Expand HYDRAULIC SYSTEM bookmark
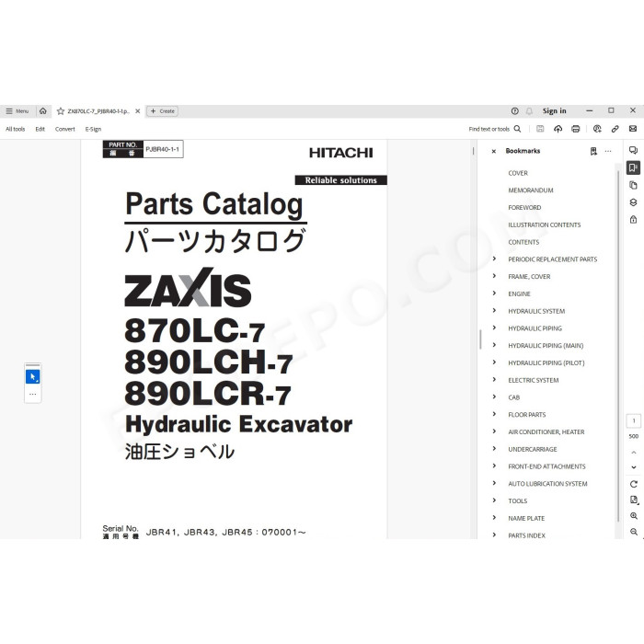The width and height of the screenshot is (644, 644). (494, 311)
